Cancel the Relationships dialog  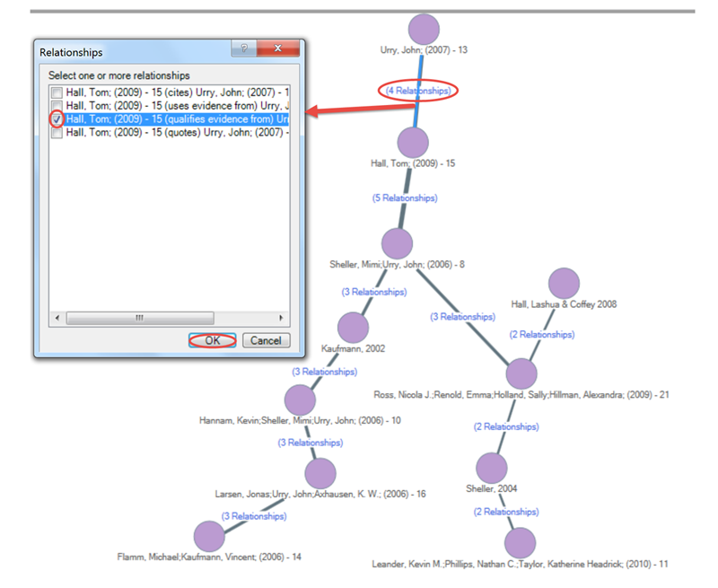pyautogui.click(x=266, y=340)
